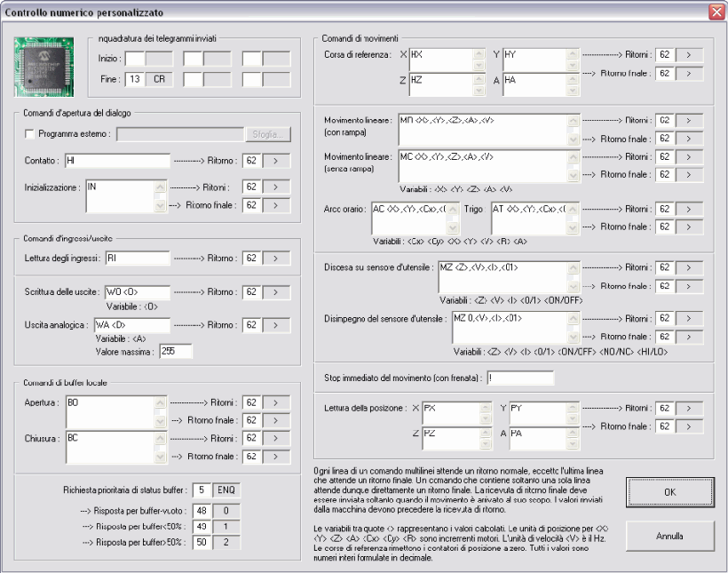The width and height of the screenshot is (728, 573).
Task: Click the Risposta per buffer-vuoto code field
Action: point(202,511)
